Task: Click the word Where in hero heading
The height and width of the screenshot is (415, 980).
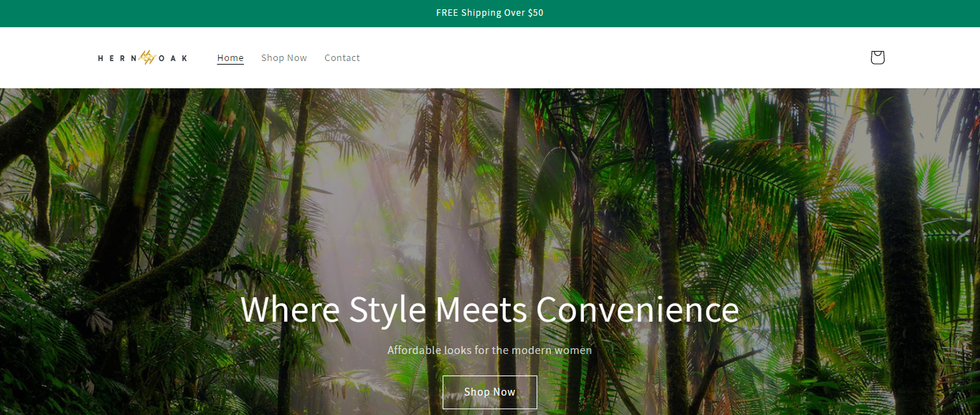Action: pos(291,310)
